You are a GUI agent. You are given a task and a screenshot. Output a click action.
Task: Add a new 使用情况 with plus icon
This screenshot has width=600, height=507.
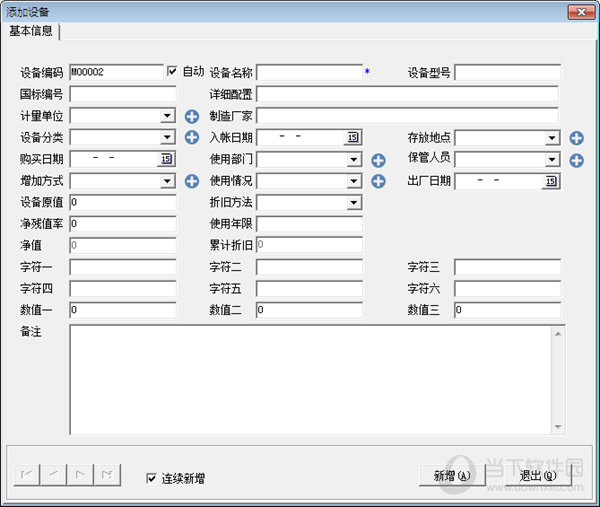pyautogui.click(x=378, y=181)
